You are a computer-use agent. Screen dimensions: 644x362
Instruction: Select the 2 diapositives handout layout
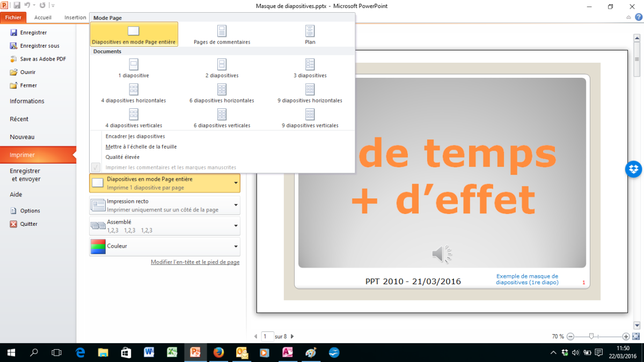222,68
